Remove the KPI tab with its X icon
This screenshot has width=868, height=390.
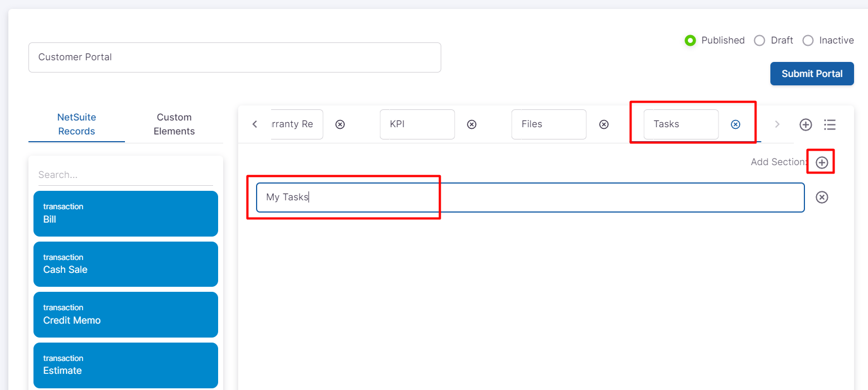(x=472, y=124)
